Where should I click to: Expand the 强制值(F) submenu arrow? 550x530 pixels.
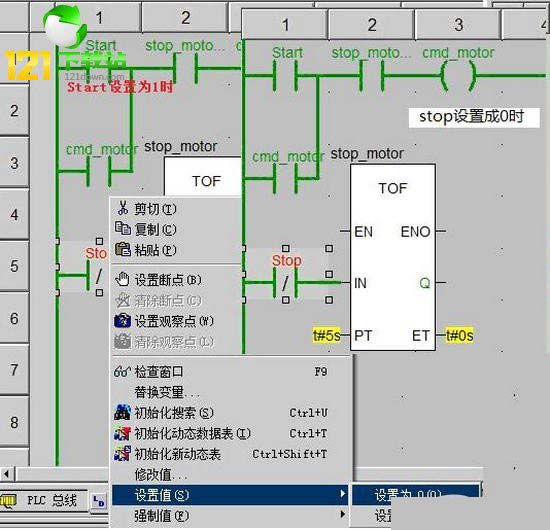tap(342, 515)
